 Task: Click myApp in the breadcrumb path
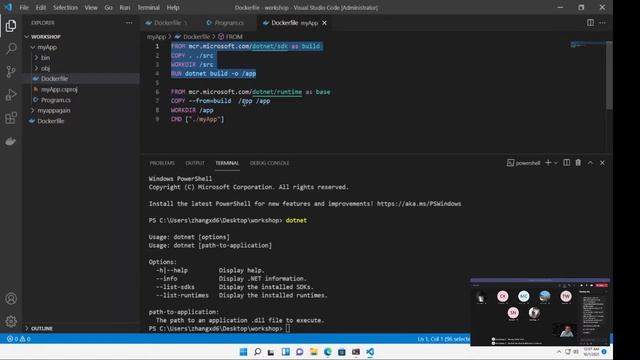156,36
